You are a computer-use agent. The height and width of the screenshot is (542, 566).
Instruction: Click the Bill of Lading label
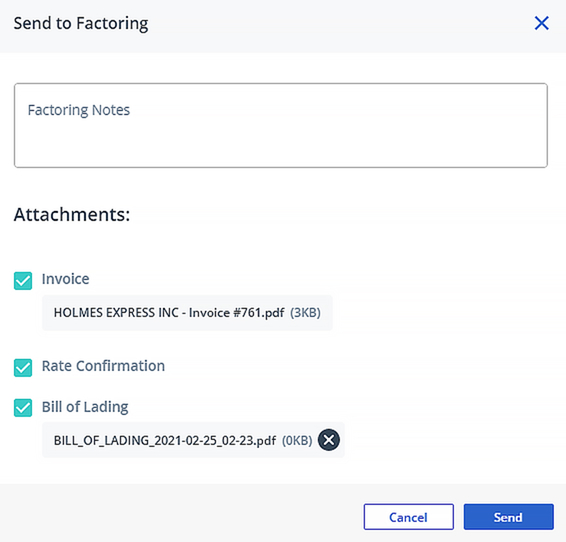[x=85, y=407]
